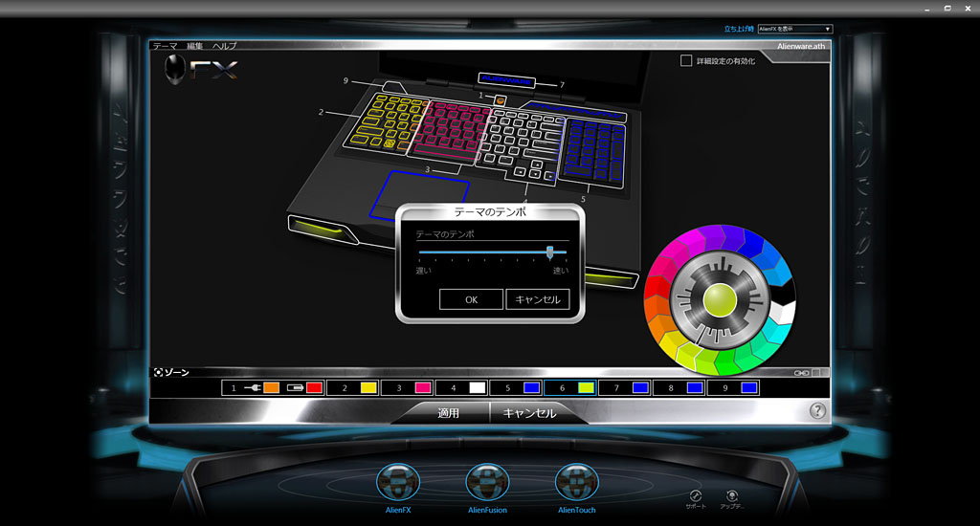The image size is (980, 526).
Task: Open the AlienTouch module icon
Action: click(x=577, y=482)
